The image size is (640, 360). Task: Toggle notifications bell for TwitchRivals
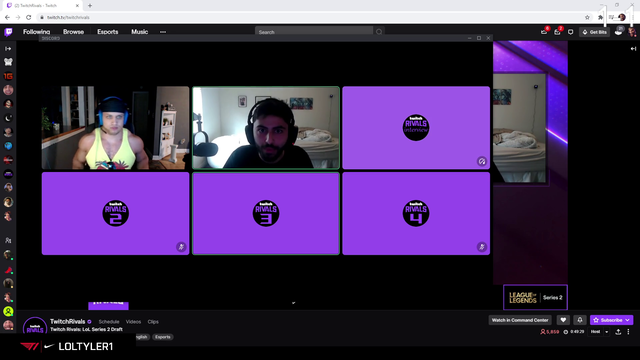(x=580, y=320)
